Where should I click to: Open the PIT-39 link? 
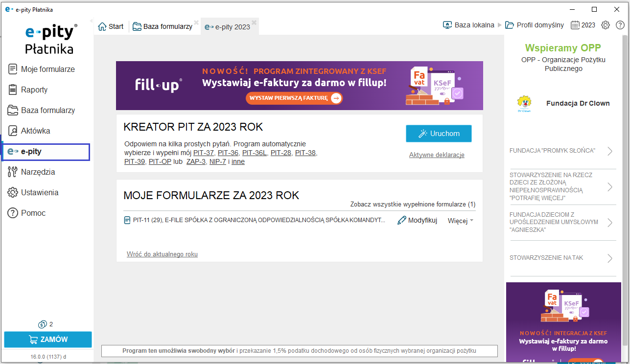pyautogui.click(x=135, y=161)
